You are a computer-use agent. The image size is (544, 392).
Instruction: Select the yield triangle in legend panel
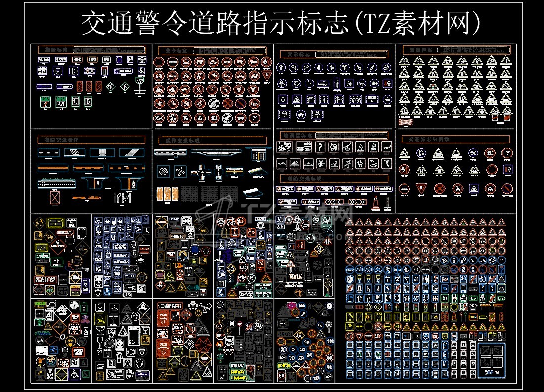421,189
